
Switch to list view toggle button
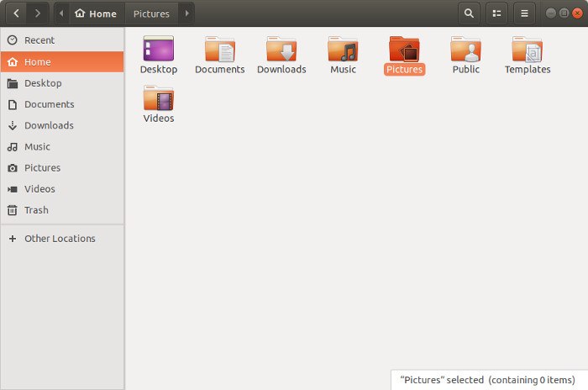click(x=497, y=13)
